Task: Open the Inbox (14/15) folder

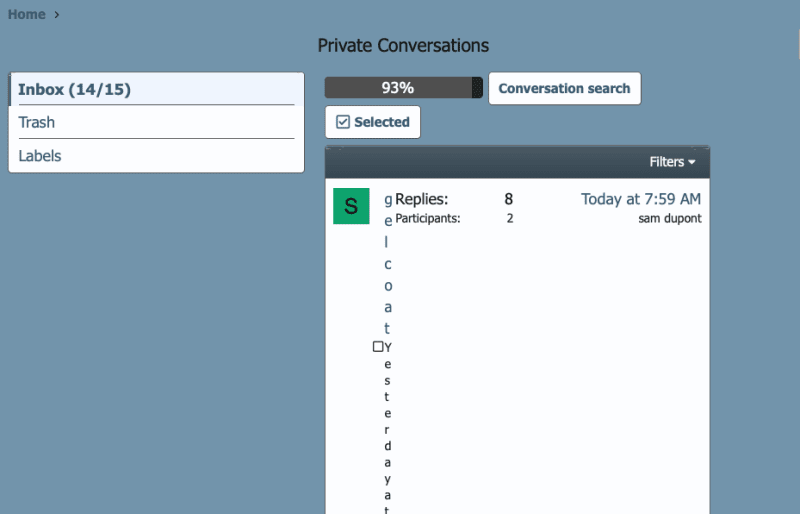Action: click(x=75, y=89)
